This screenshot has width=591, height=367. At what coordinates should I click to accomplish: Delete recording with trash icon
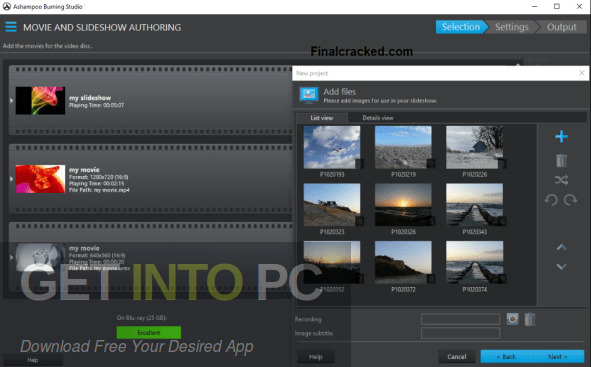click(530, 319)
